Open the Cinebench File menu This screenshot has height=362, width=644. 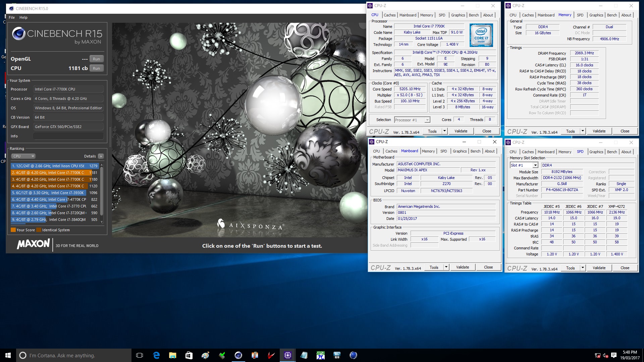click(12, 17)
